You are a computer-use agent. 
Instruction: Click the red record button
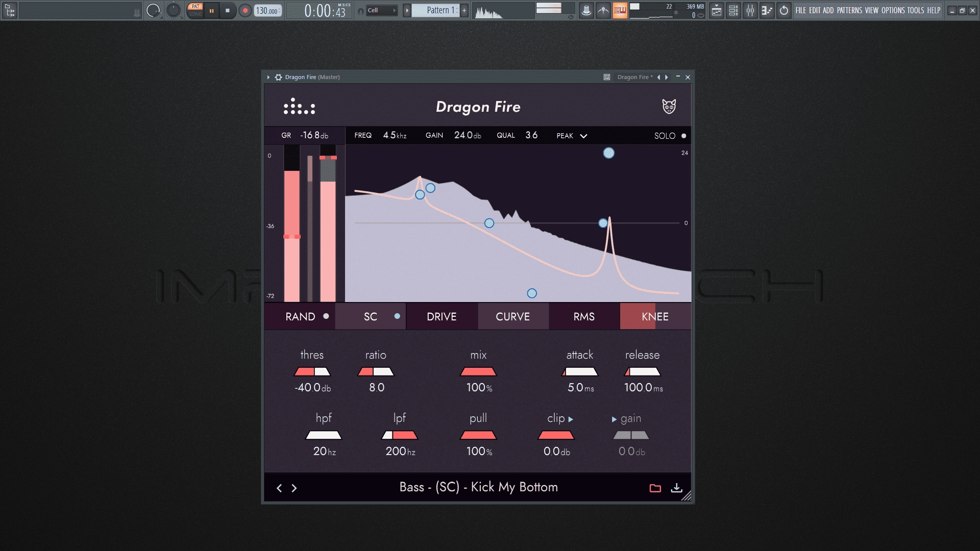(x=245, y=10)
